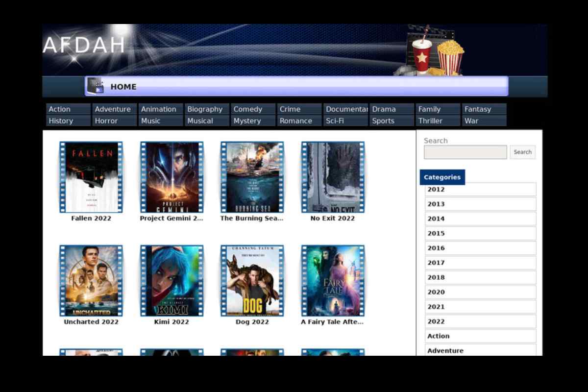Focus the Search text field
The width and height of the screenshot is (588, 392).
(x=465, y=152)
